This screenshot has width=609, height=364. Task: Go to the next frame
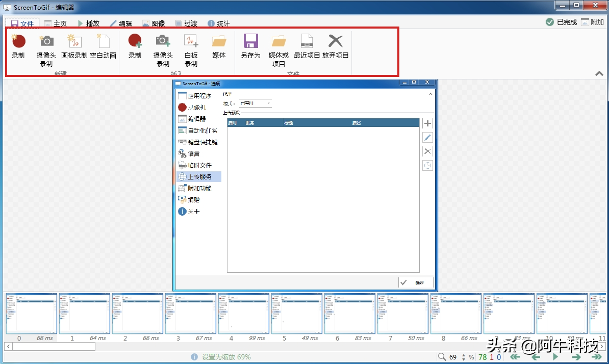576,357
